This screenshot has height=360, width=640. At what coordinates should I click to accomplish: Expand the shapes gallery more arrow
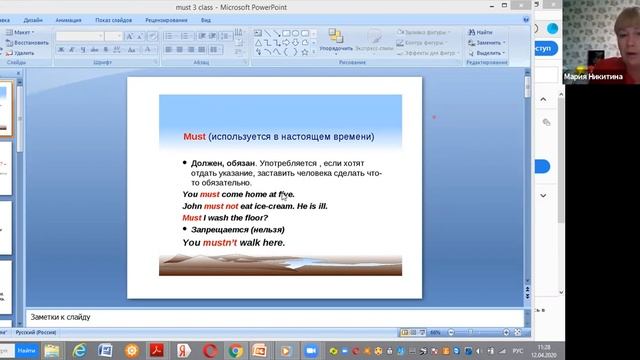[x=314, y=52]
